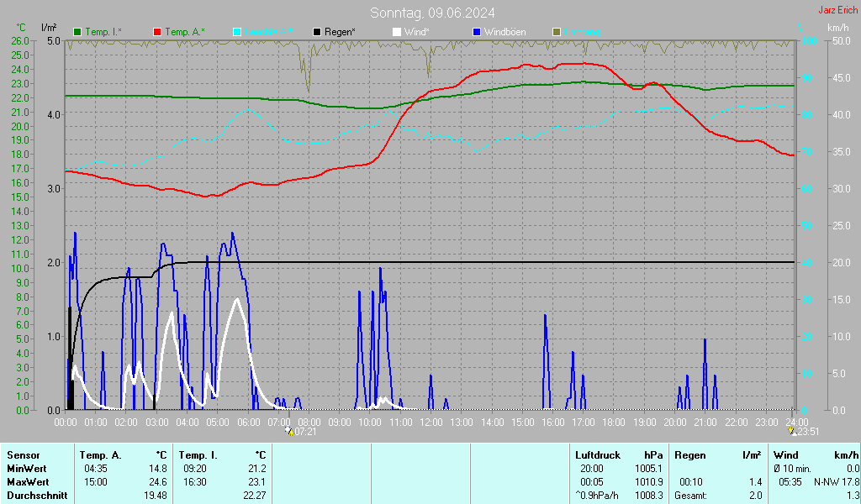
Task: Click the Windböen legend label text
Action: click(504, 32)
